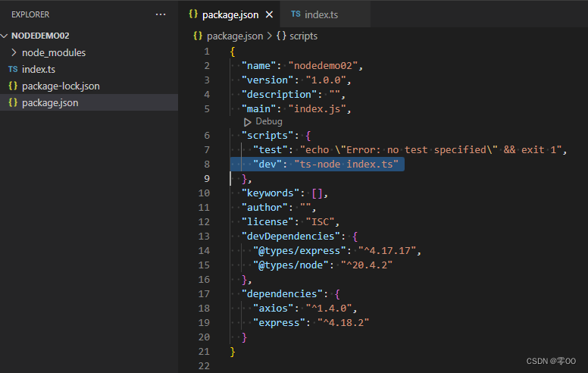Click the "express" key on line 19
The height and width of the screenshot is (373, 588).
coord(280,323)
